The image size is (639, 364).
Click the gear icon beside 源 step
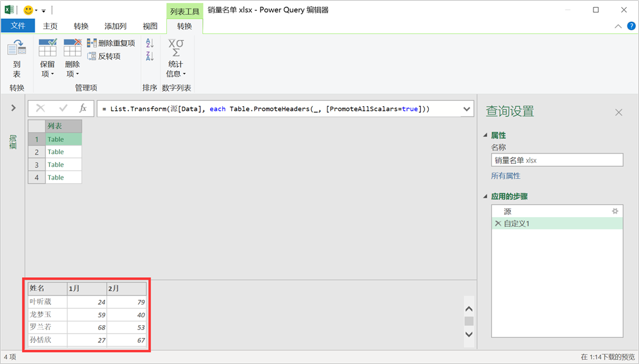click(615, 211)
